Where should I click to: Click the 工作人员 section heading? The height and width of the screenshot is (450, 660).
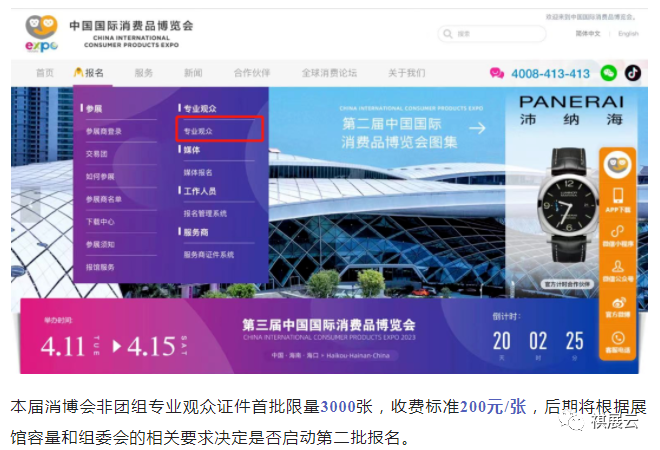pos(200,191)
